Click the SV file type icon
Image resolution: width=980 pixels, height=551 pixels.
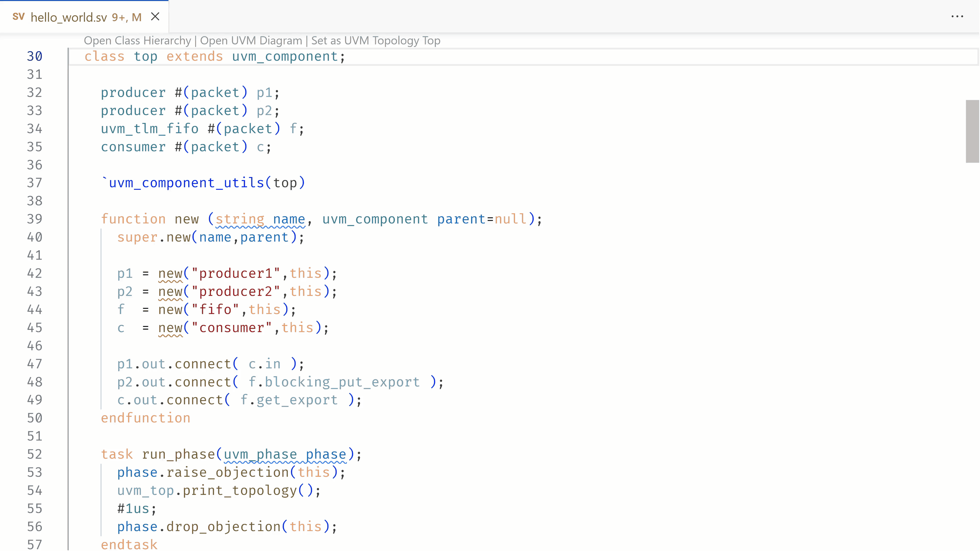tap(19, 17)
